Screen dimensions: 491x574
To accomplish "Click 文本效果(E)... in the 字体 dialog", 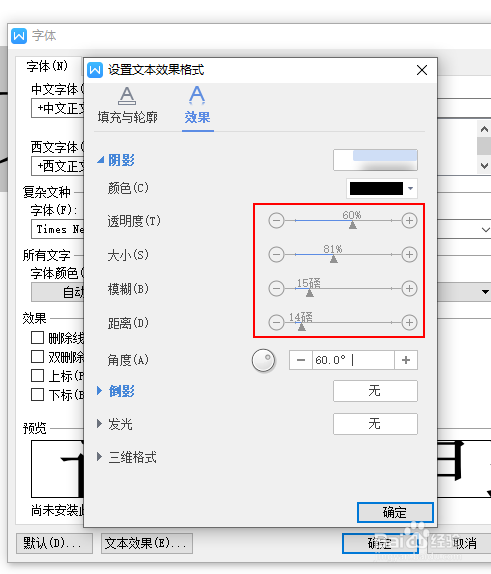I will [x=147, y=543].
